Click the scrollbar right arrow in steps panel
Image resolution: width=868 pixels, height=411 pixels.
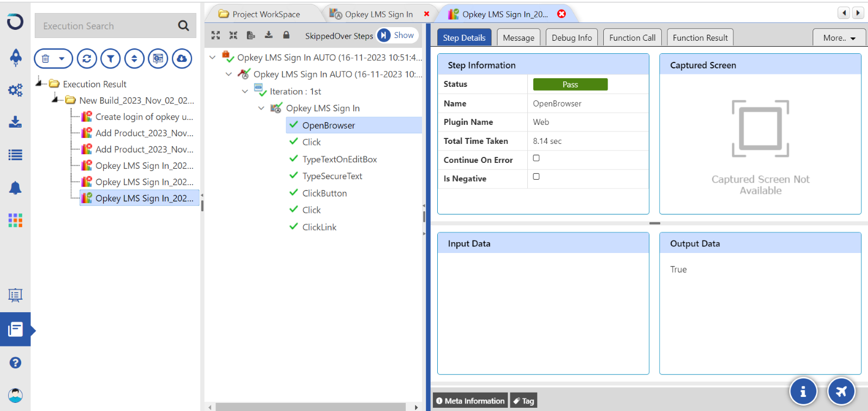(416, 407)
